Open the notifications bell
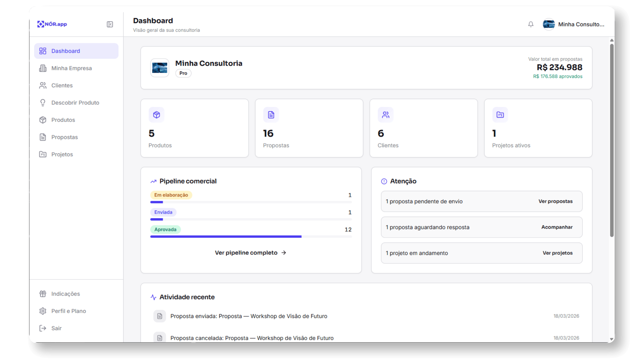Screen dimensions: 644x362 click(531, 24)
